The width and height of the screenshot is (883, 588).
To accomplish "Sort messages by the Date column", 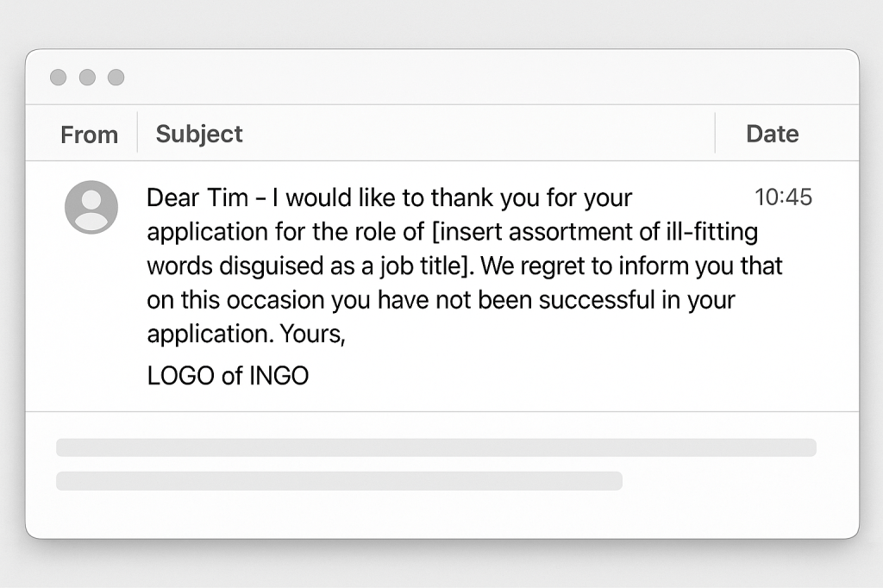I will [772, 134].
